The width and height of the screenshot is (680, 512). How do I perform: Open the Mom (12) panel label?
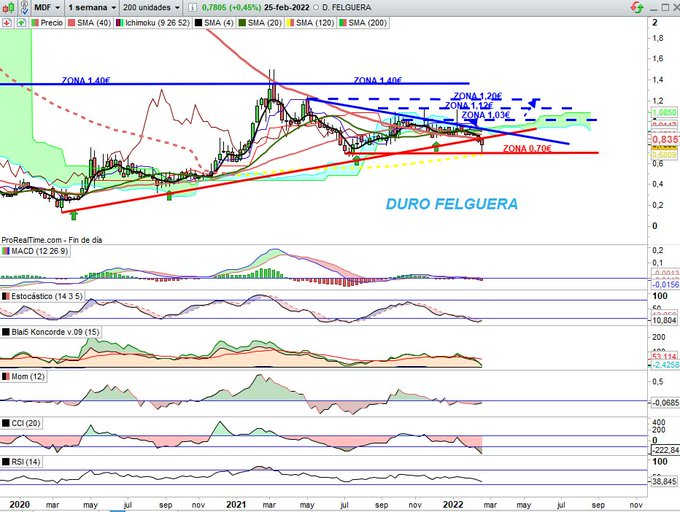pyautogui.click(x=23, y=377)
